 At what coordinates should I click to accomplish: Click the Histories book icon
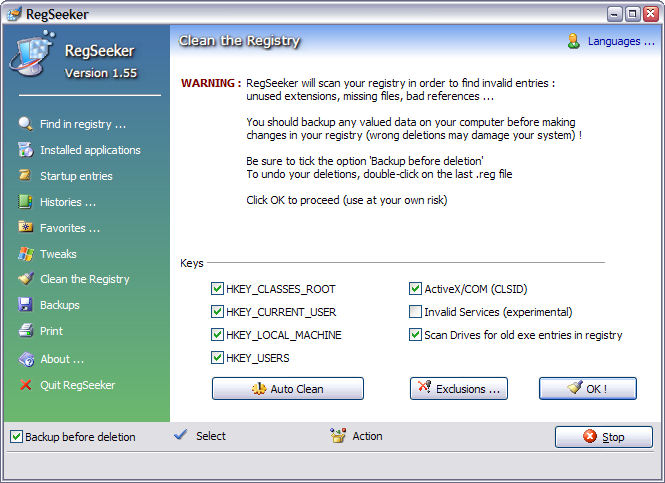point(25,202)
